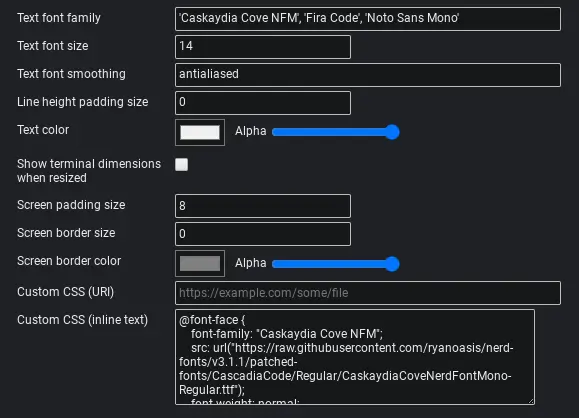Click the 'Text font smoothing' label
The width and height of the screenshot is (579, 418).
tap(71, 74)
